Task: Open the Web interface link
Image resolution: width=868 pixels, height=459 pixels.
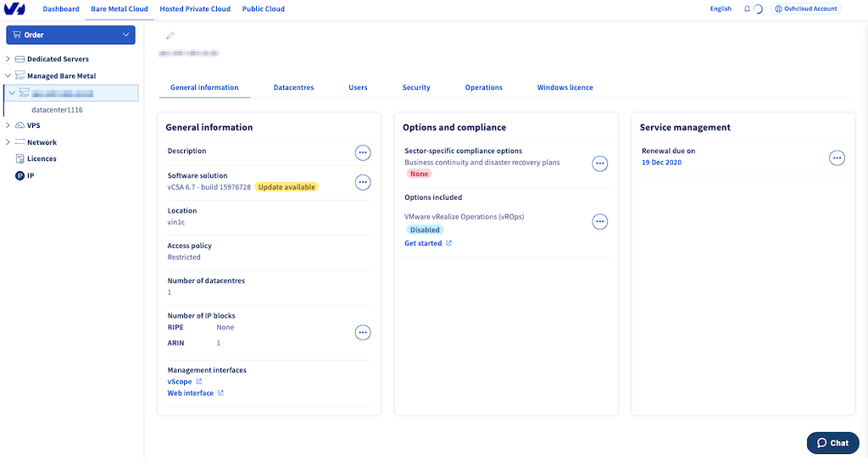Action: click(191, 393)
